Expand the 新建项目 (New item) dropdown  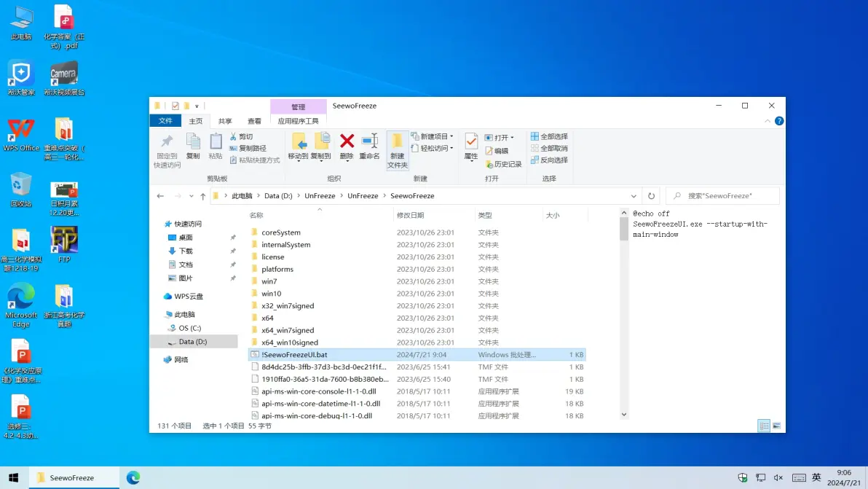[x=451, y=136]
